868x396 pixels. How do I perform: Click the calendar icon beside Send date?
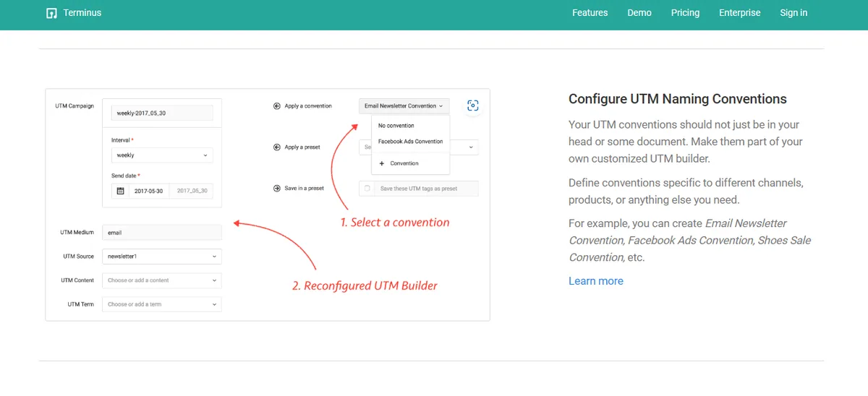(x=120, y=191)
